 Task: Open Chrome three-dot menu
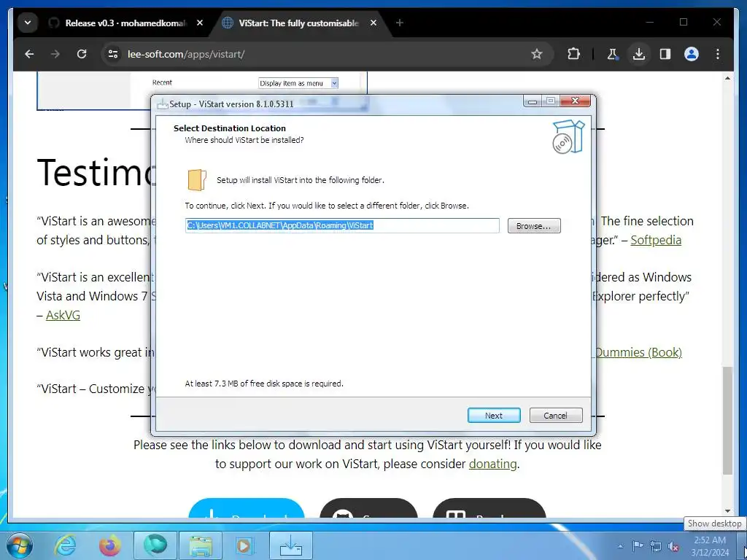718,54
